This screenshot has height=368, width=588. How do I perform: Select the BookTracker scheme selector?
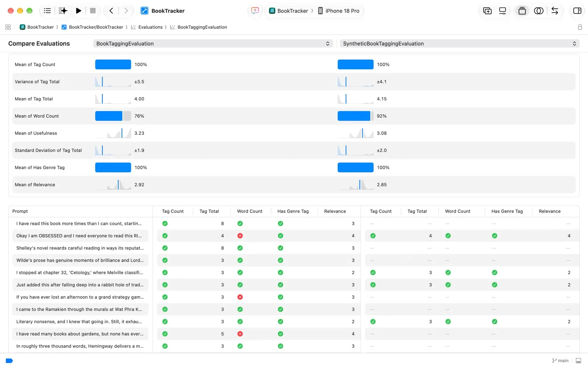(288, 11)
